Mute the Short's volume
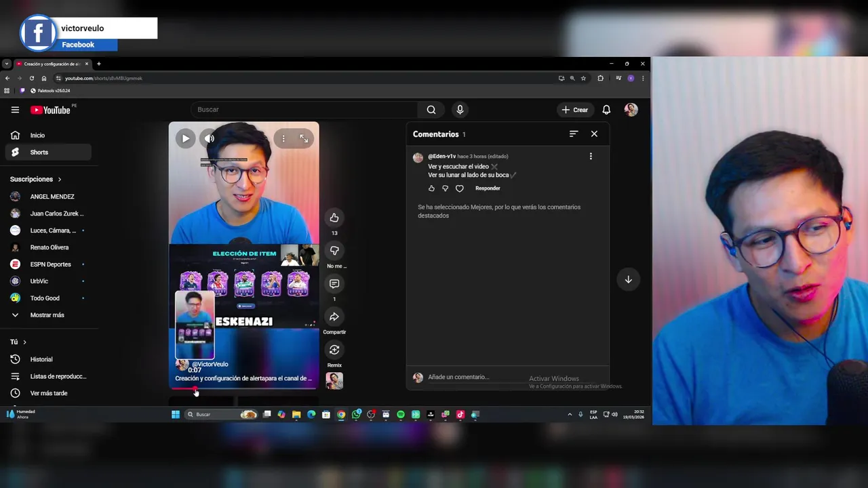The image size is (868, 488). [x=209, y=138]
